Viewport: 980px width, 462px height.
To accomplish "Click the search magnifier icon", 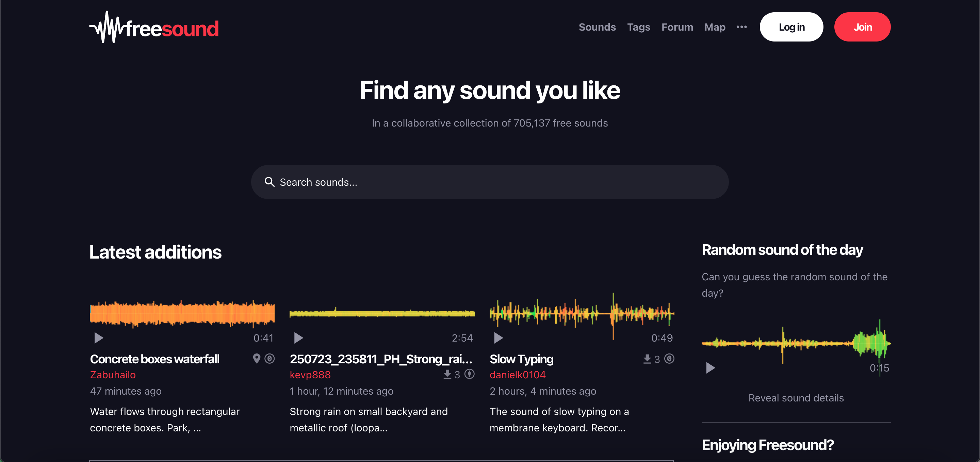I will 269,182.
